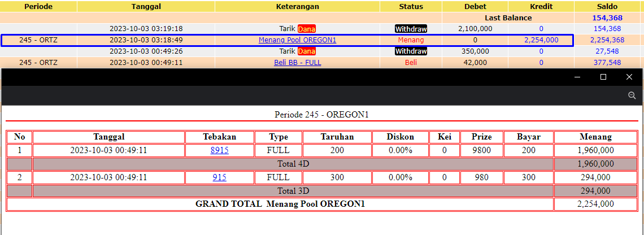The image size is (644, 235).
Task: Click the Periode 245 - OREGON1 title
Action: tap(321, 115)
